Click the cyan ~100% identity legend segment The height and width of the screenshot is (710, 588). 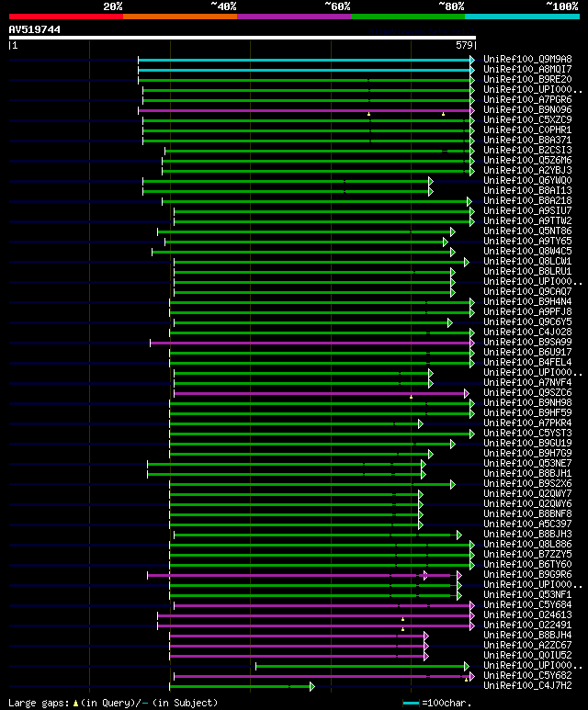coord(523,17)
